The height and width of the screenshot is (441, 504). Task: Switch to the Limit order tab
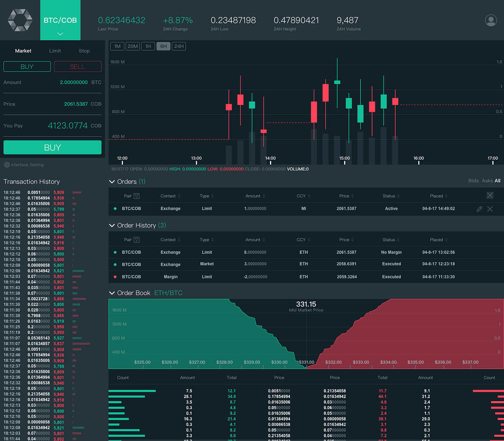[55, 51]
